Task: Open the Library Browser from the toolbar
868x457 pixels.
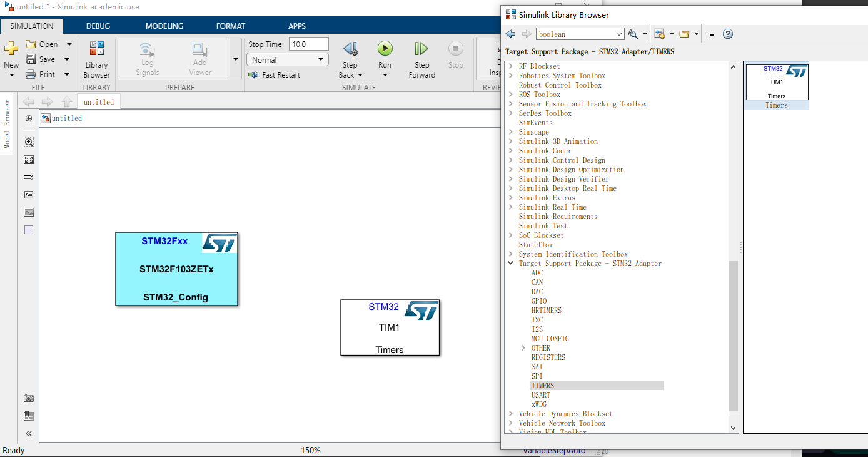Action: (x=96, y=59)
